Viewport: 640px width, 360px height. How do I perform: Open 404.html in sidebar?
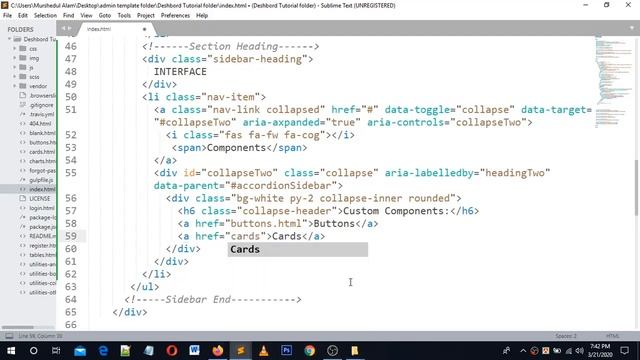pyautogui.click(x=40, y=124)
